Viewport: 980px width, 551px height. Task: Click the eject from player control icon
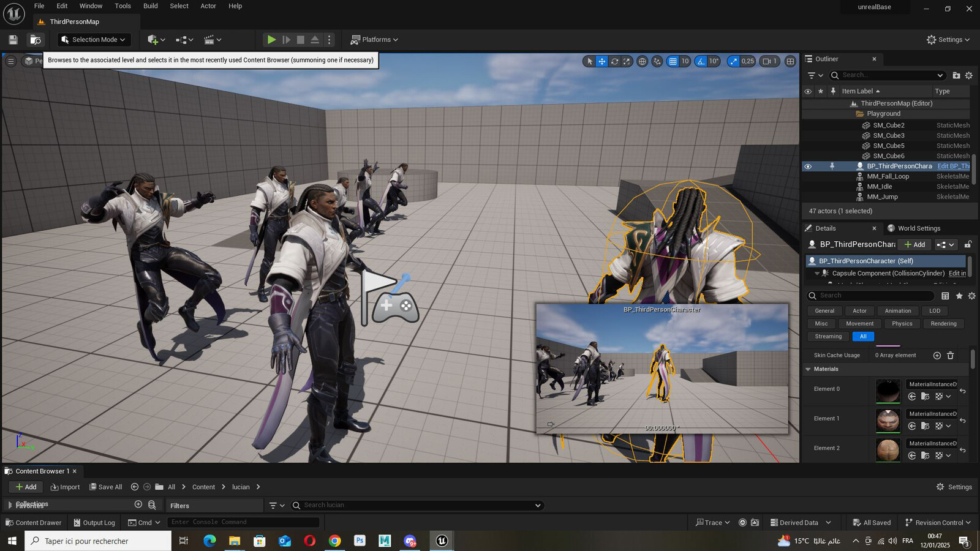point(315,40)
